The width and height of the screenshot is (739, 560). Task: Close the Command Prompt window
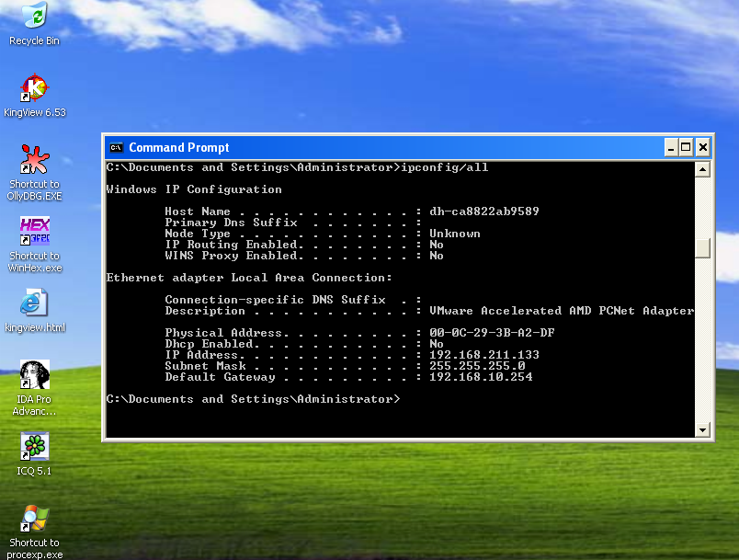pos(703,147)
